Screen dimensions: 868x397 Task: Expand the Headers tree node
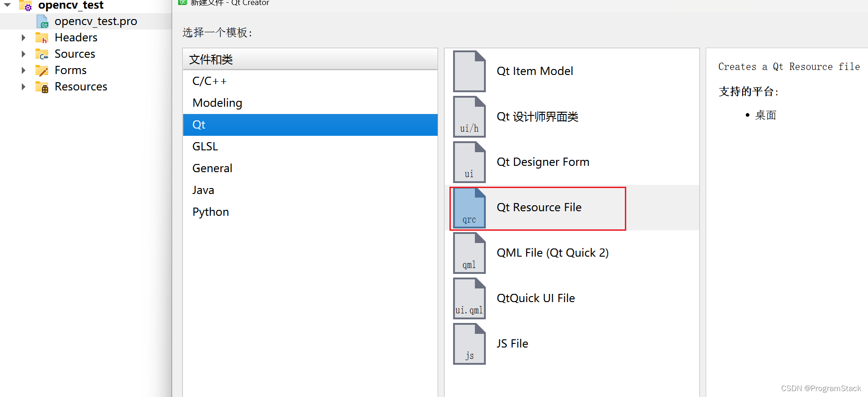click(x=23, y=38)
